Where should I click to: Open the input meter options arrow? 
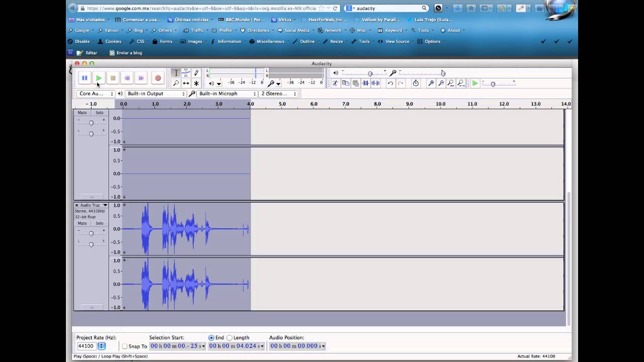(278, 83)
